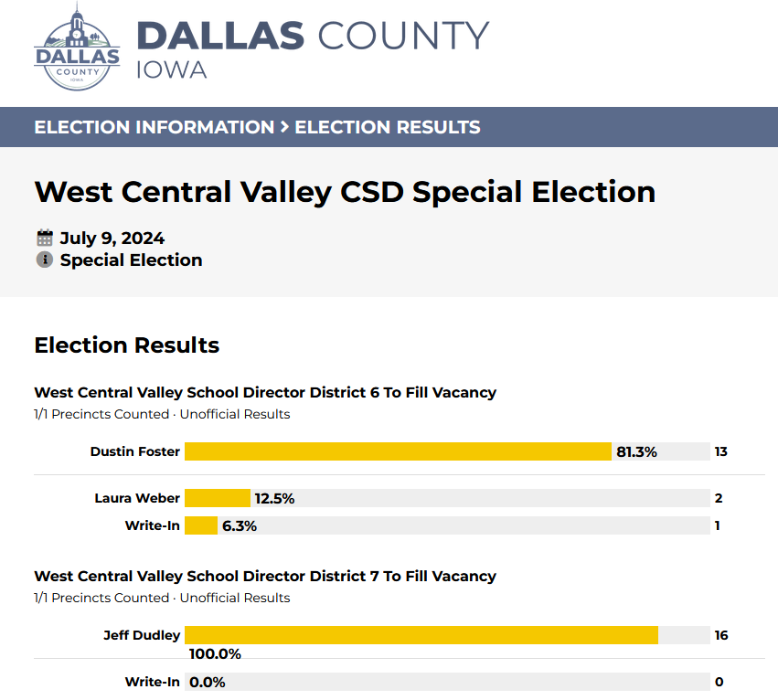778x700 pixels.
Task: Click the Laura Weber candidate name
Action: 137,498
